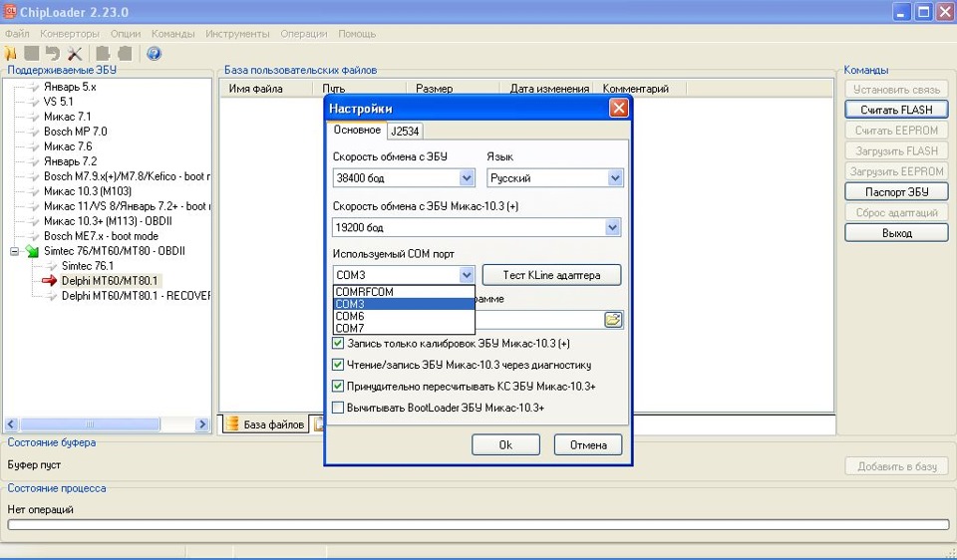The height and width of the screenshot is (560, 957).
Task: Click the Паспорт ЭБУ button
Action: point(896,192)
